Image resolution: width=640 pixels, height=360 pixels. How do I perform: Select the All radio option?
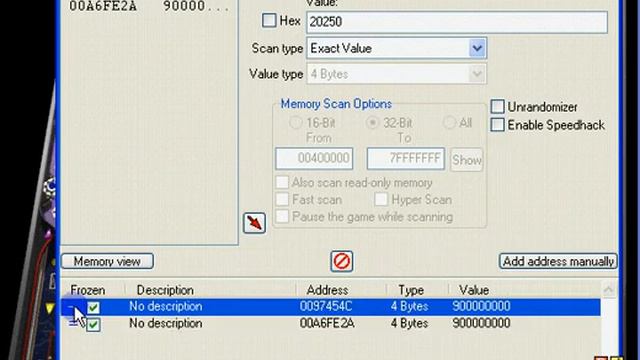pyautogui.click(x=449, y=122)
